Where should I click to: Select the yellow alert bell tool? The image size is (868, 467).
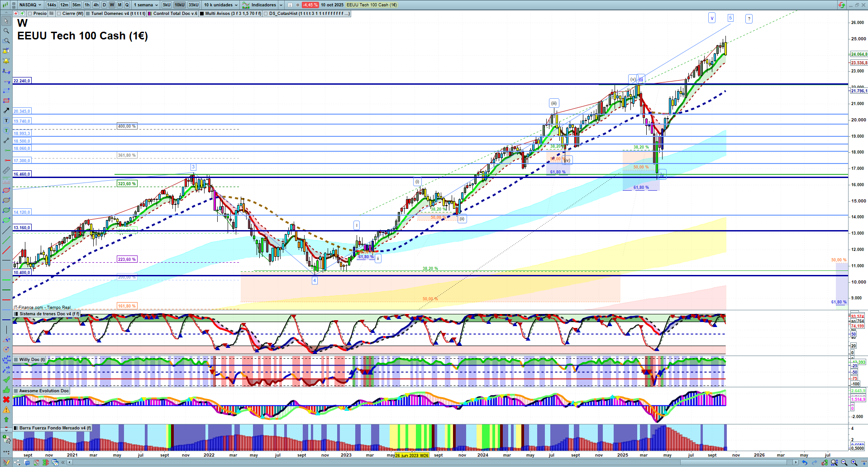pos(6,61)
